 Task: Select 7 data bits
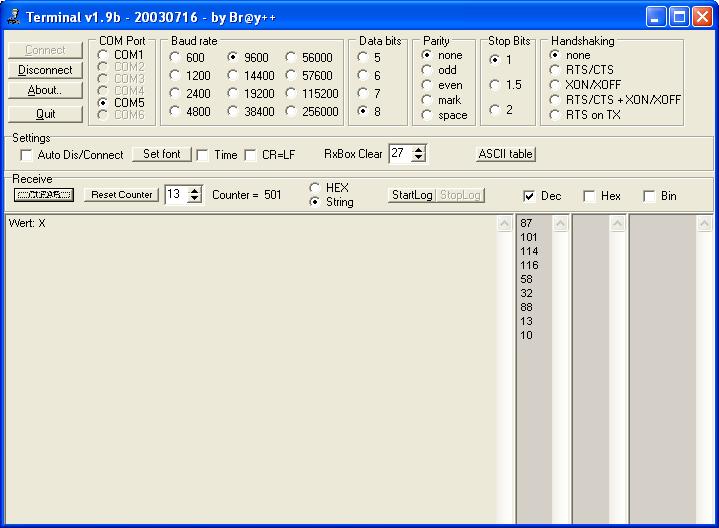pos(363,93)
